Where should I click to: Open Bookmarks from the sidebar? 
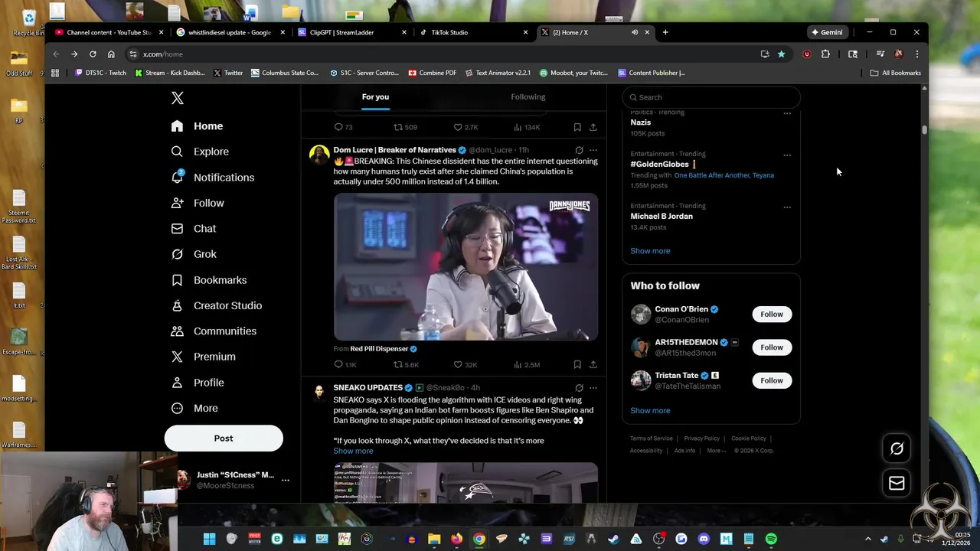click(x=209, y=280)
